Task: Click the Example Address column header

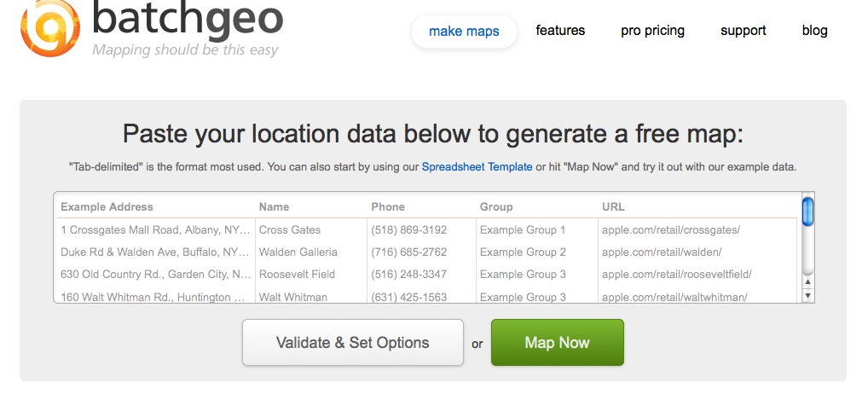Action: tap(107, 207)
